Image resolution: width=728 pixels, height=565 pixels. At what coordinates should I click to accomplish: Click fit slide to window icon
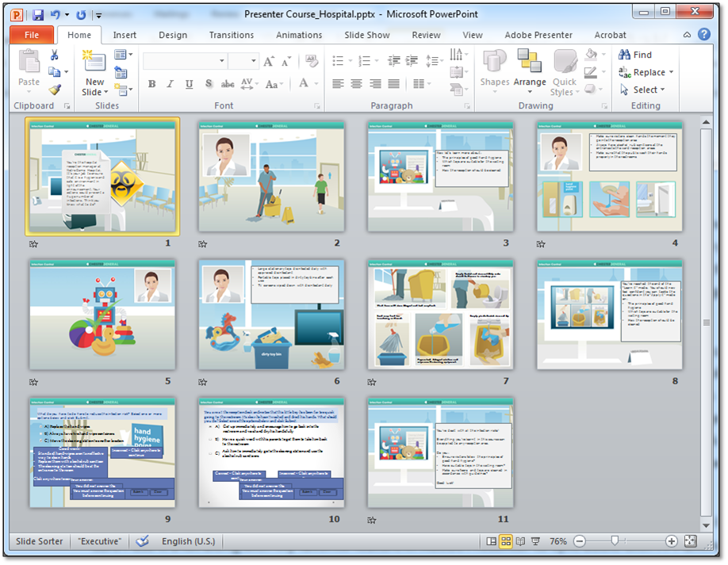[690, 541]
